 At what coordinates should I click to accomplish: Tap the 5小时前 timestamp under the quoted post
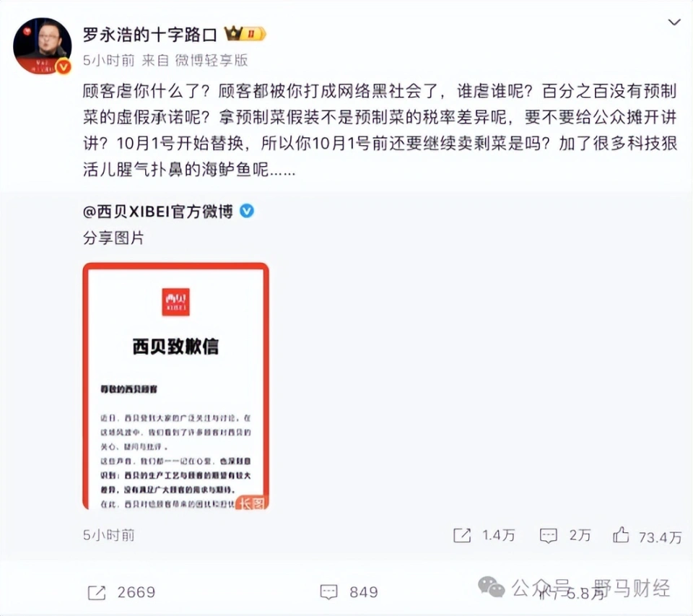point(109,536)
